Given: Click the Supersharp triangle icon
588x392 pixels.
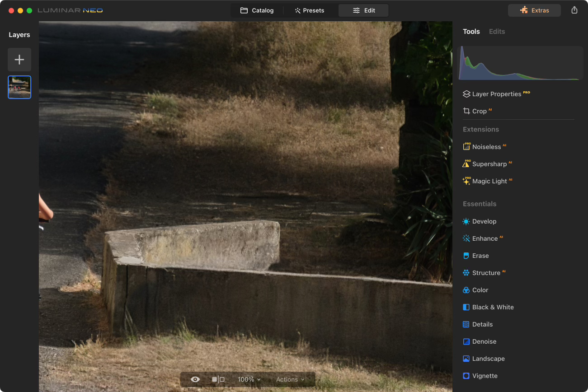Looking at the screenshot, I should pos(466,164).
